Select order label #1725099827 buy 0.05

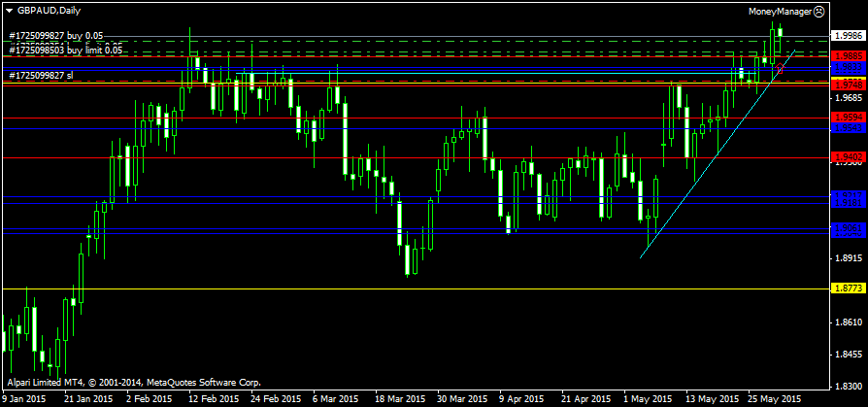tap(56, 35)
